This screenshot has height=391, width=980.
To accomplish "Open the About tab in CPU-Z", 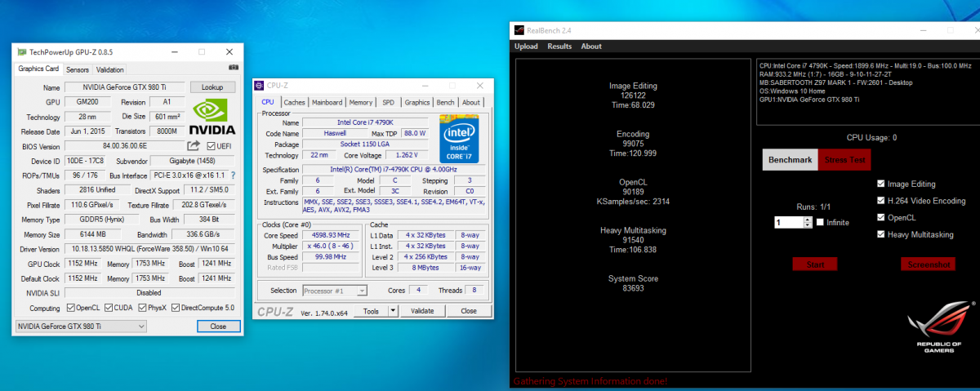I will point(471,102).
